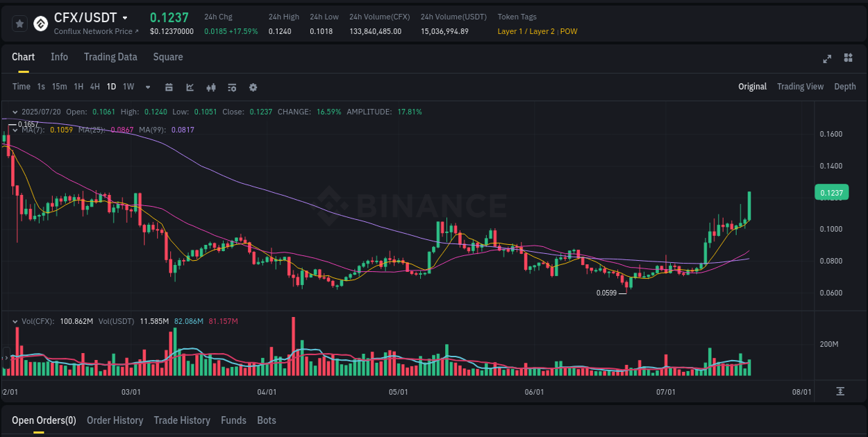Viewport: 868px width, 437px height.
Task: Open the calendar date range picker
Action: tap(169, 87)
